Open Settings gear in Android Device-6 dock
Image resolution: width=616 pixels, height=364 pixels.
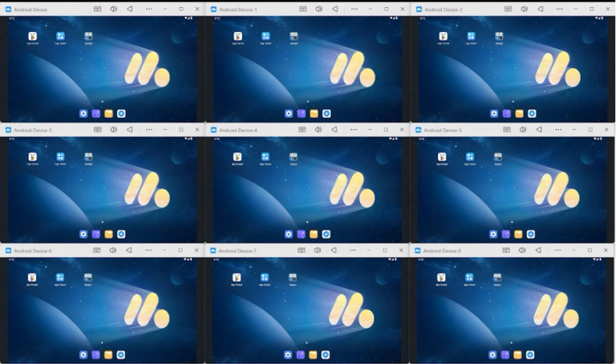[83, 354]
